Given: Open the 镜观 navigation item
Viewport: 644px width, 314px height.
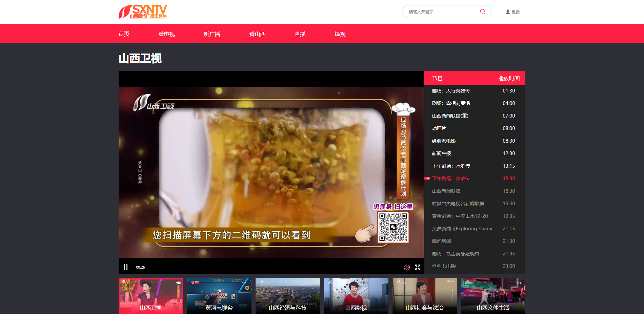Looking at the screenshot, I should 340,34.
